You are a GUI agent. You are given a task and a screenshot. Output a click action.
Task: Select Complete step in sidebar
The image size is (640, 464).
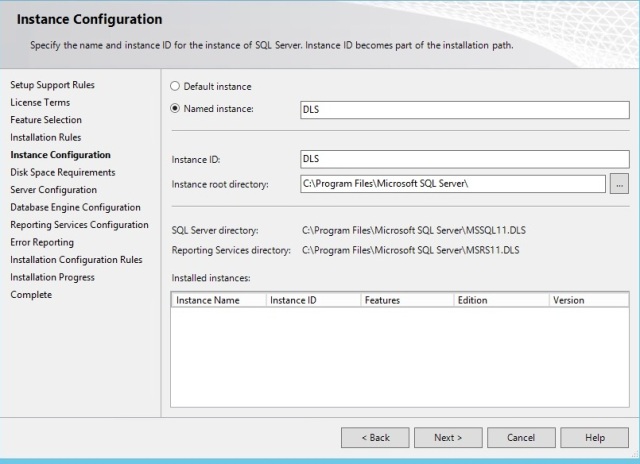[31, 295]
